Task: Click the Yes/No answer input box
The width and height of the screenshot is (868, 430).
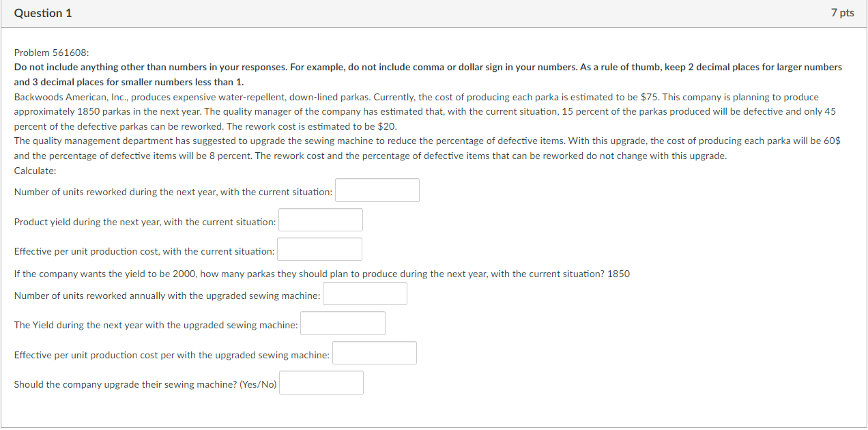Action: point(321,382)
